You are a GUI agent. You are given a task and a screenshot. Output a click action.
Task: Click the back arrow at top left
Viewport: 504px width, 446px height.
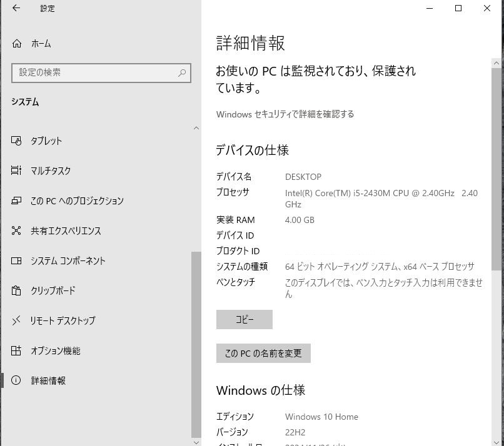click(x=15, y=8)
